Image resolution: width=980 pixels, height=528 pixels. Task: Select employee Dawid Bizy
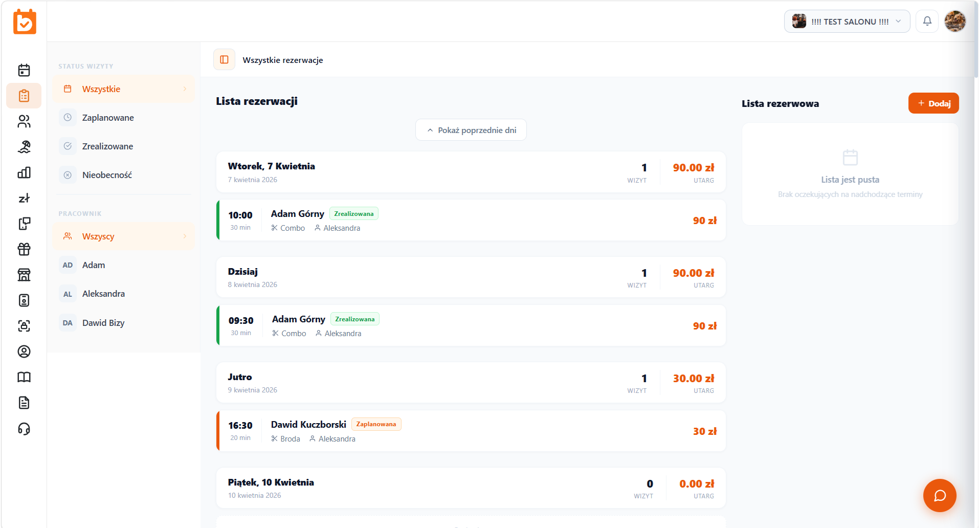103,323
